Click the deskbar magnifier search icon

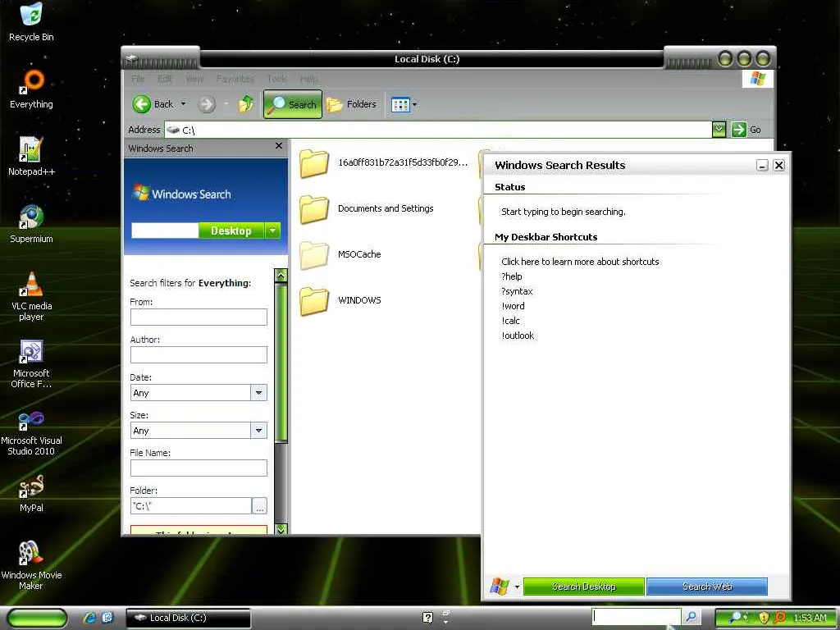[691, 617]
